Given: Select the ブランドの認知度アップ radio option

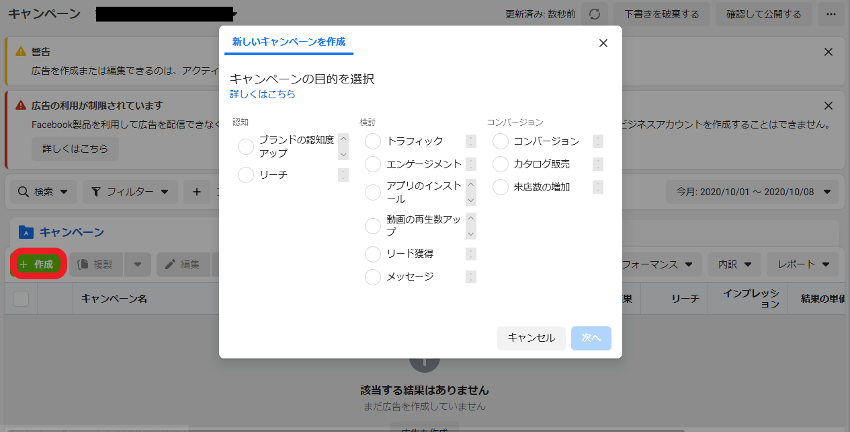Looking at the screenshot, I should coord(246,147).
